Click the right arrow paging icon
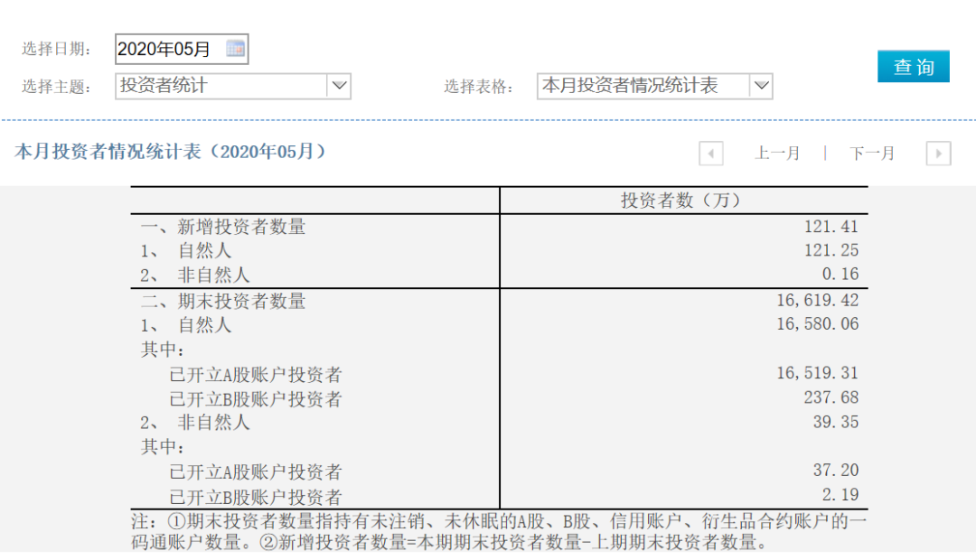 point(938,153)
